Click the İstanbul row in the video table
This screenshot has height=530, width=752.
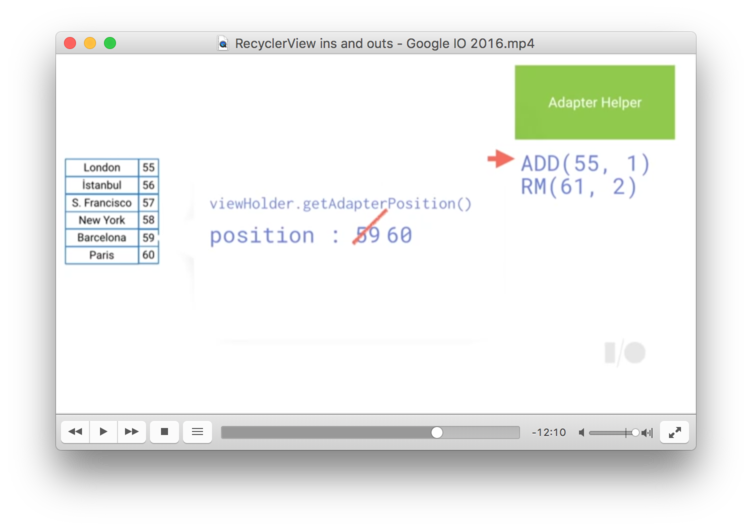[x=112, y=185]
